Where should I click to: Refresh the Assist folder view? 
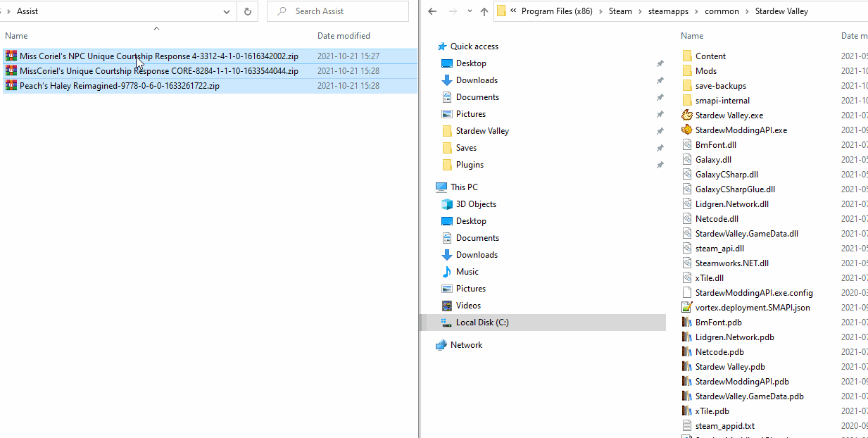(248, 11)
